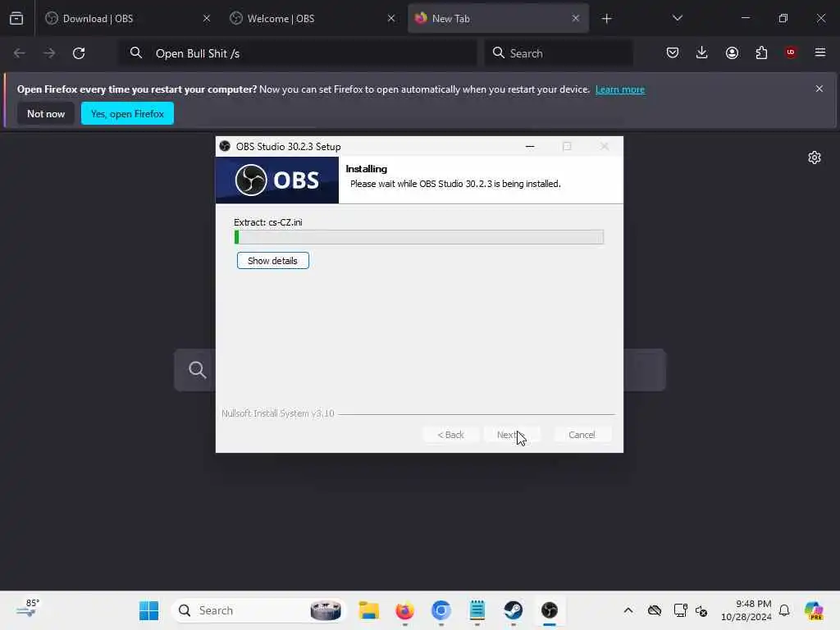
Task: Focus the address bar containing Open Bull Shit /s
Action: point(298,53)
